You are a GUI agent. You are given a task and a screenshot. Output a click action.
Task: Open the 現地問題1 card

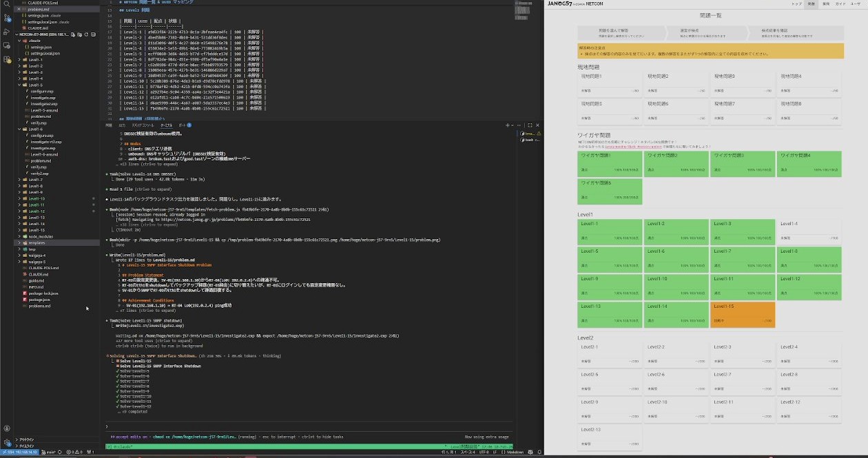pyautogui.click(x=610, y=83)
